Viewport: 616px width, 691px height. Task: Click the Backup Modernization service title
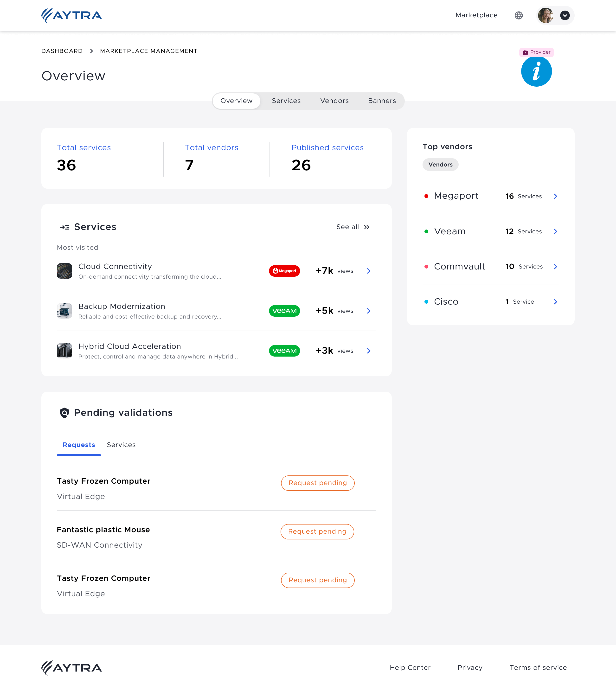[x=122, y=307]
